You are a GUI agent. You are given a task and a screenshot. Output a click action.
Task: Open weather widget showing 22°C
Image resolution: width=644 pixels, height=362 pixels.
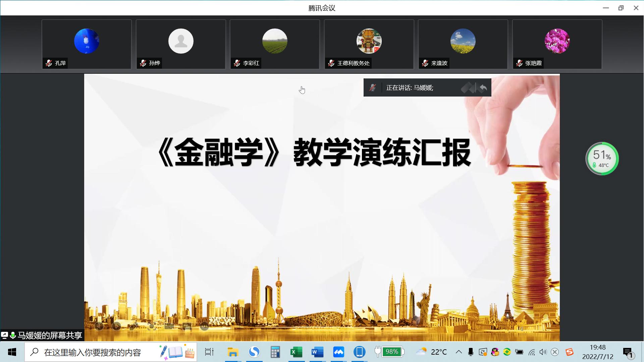click(431, 352)
